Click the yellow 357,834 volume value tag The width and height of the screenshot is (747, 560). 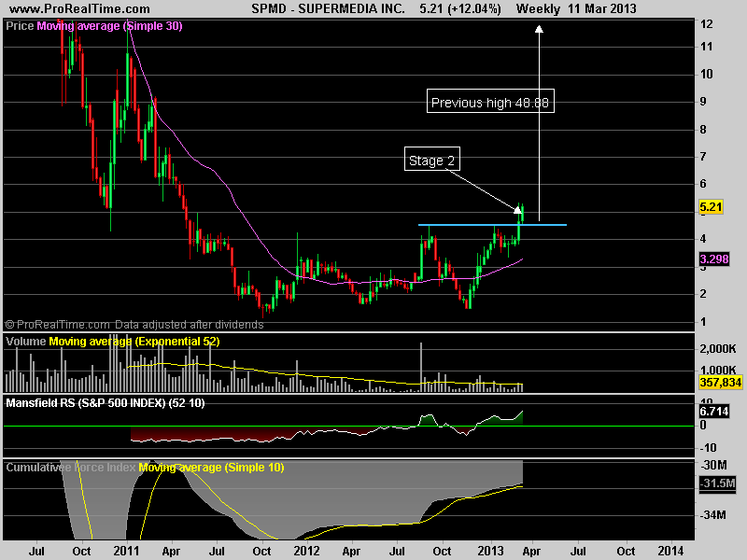(720, 382)
